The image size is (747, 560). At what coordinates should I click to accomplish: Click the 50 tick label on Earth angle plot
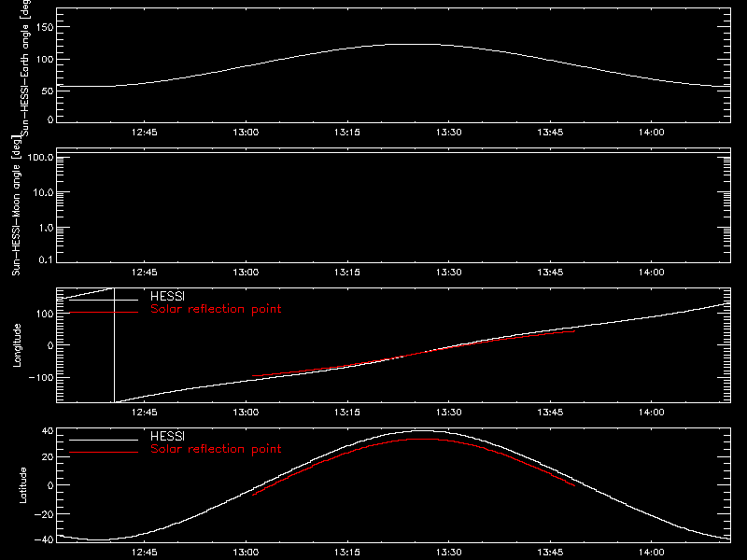click(48, 91)
